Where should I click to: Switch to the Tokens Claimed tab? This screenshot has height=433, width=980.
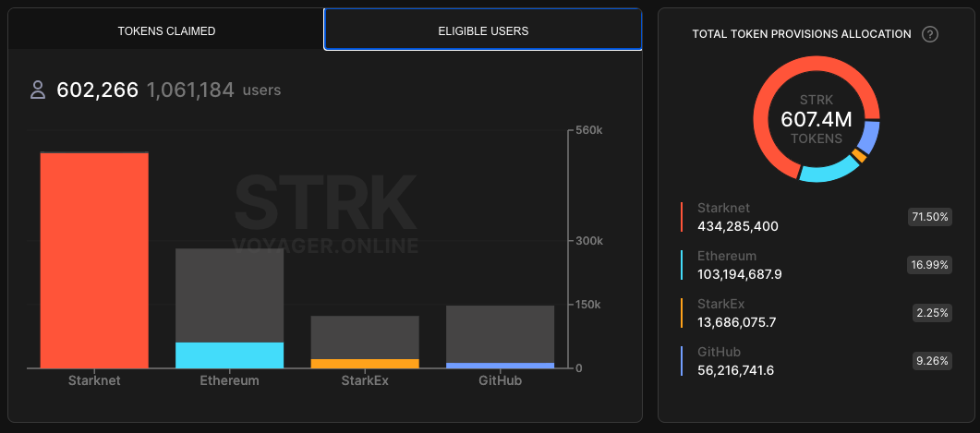click(166, 30)
